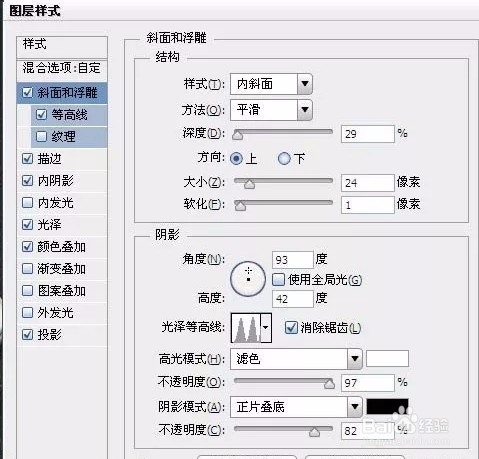The image size is (479, 459).
Task: Toggle the 描边 checkbox
Action: [27, 159]
